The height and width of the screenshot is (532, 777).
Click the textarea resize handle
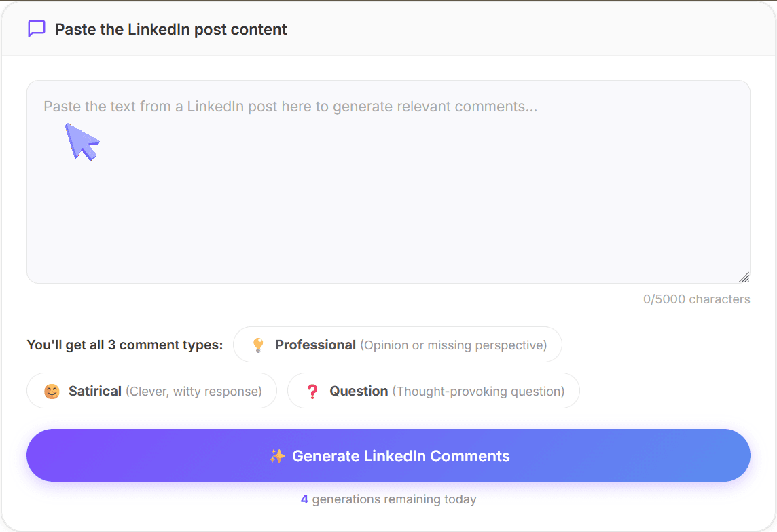tap(744, 278)
